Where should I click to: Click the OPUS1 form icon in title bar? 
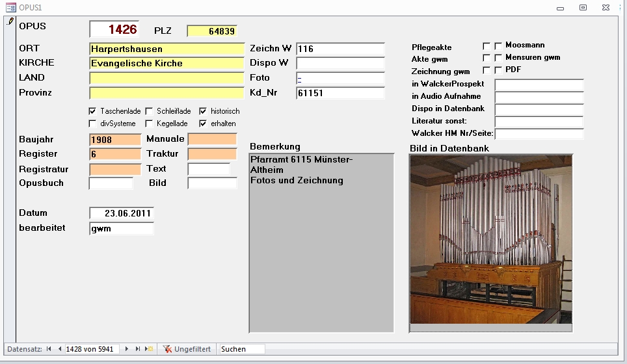pos(10,7)
